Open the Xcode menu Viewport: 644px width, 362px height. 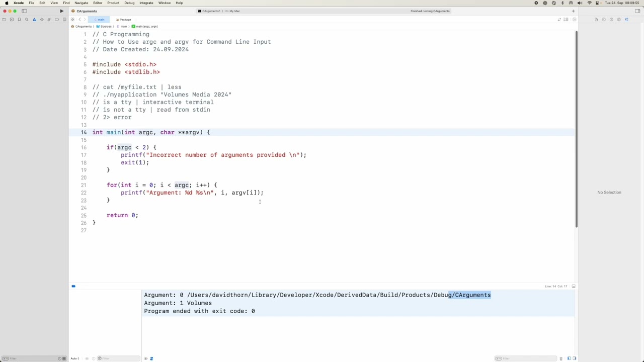point(19,3)
